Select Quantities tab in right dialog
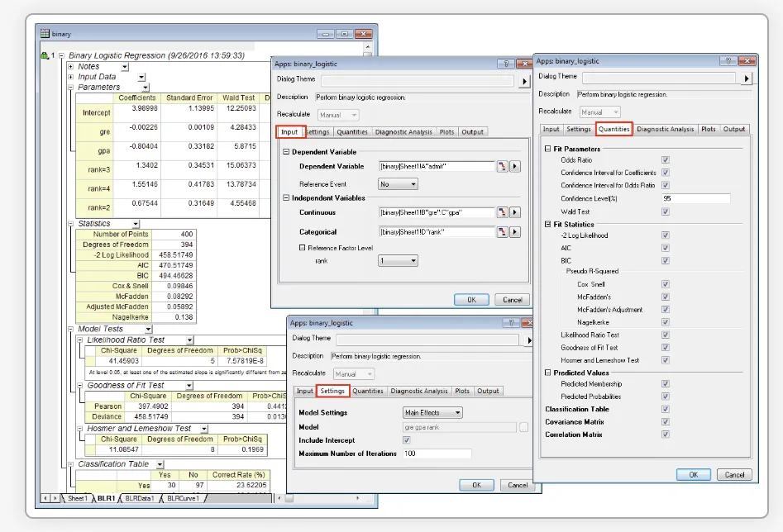The image size is (783, 532). pyautogui.click(x=614, y=129)
